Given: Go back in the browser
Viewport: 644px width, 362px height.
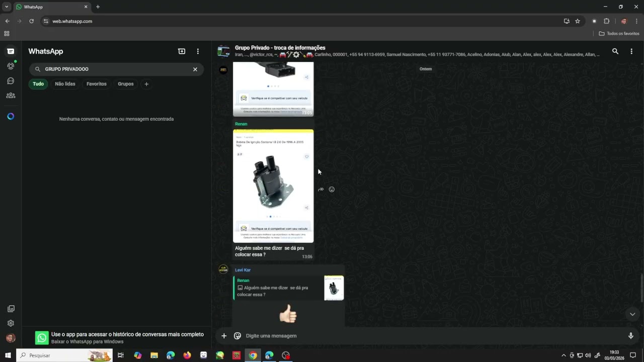Looking at the screenshot, I should [7, 21].
